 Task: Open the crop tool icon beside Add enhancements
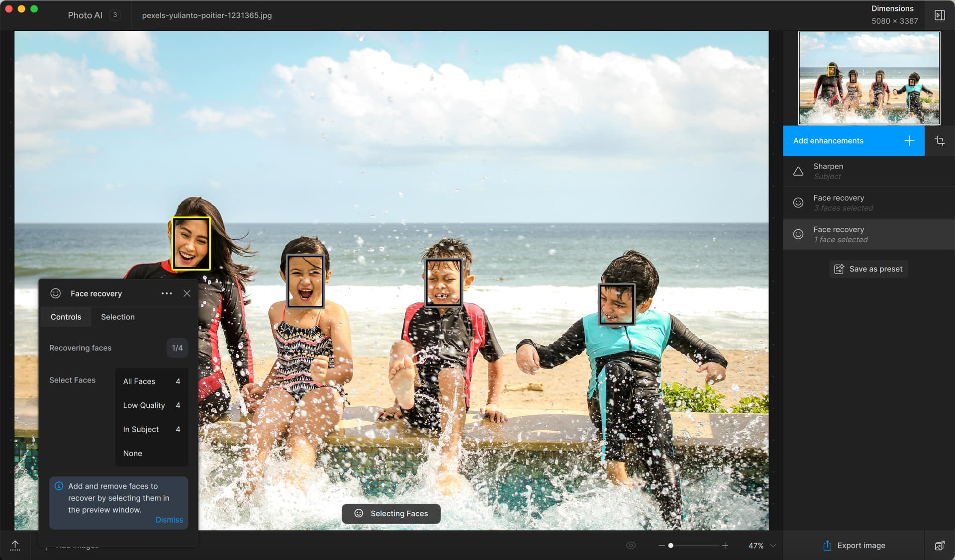[x=940, y=141]
